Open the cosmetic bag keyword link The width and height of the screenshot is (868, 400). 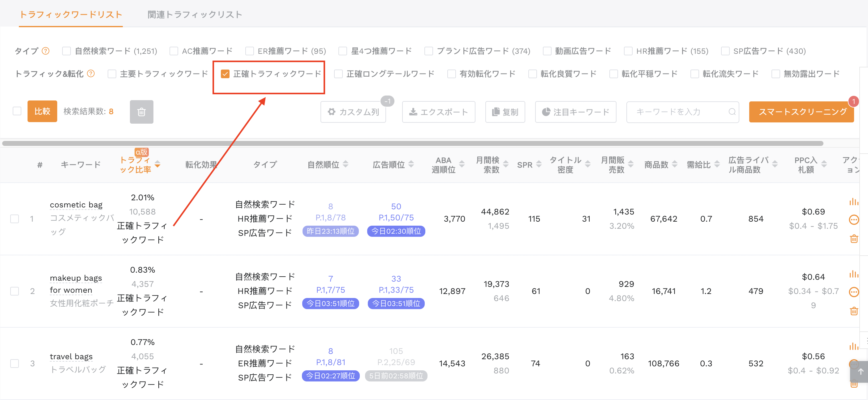pos(76,205)
